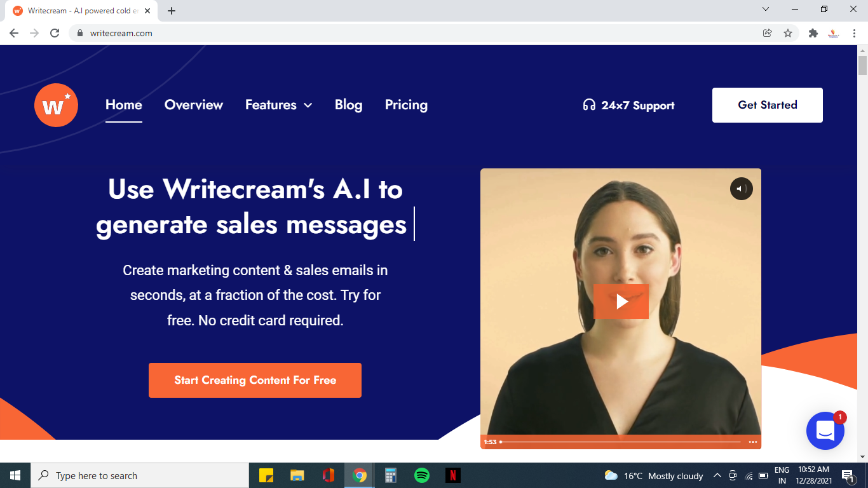This screenshot has width=868, height=488.
Task: Click the battery tray icon
Action: (764, 475)
